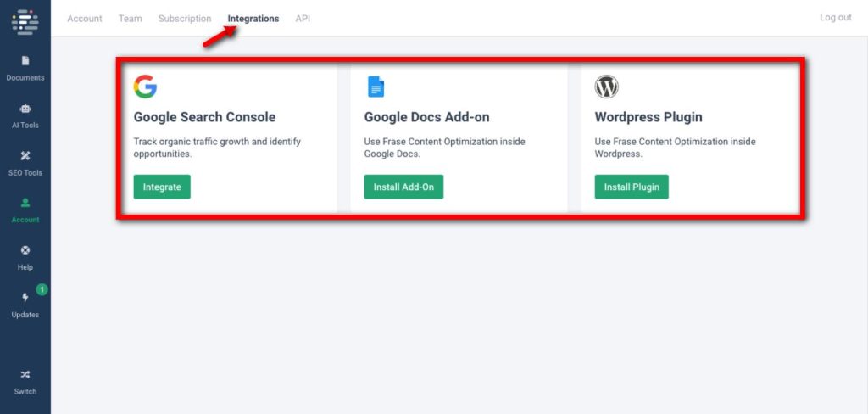Click the Google Search Console heading

(x=205, y=117)
